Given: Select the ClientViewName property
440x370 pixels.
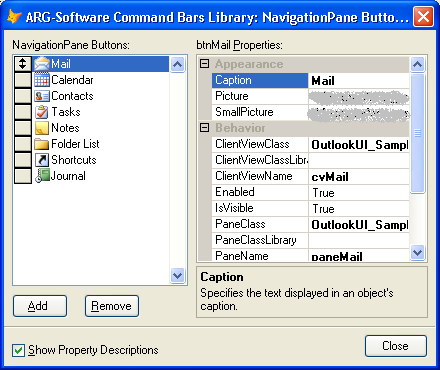Looking at the screenshot, I should [x=260, y=176].
